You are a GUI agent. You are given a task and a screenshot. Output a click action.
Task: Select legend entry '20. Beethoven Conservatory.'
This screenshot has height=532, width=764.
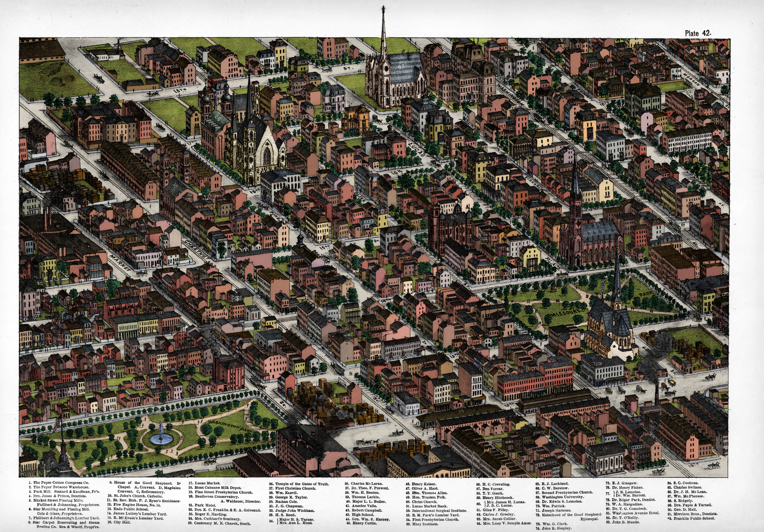[x=214, y=496]
